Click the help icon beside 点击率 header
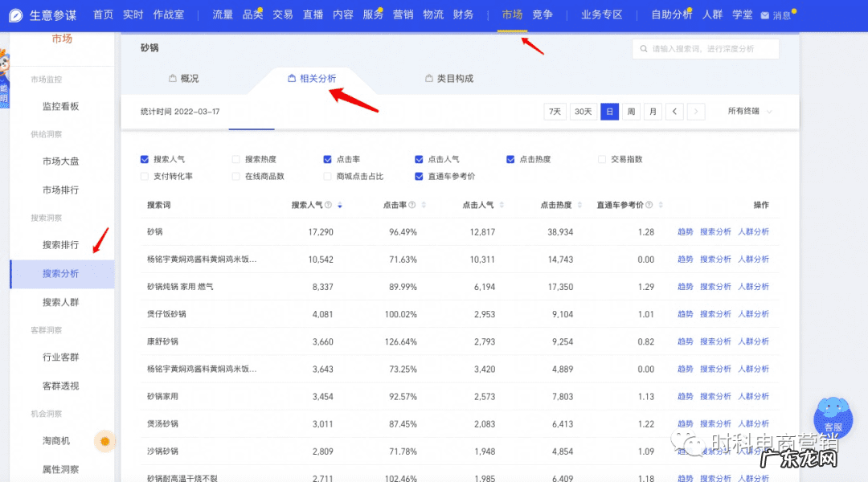This screenshot has height=482, width=868. [412, 205]
